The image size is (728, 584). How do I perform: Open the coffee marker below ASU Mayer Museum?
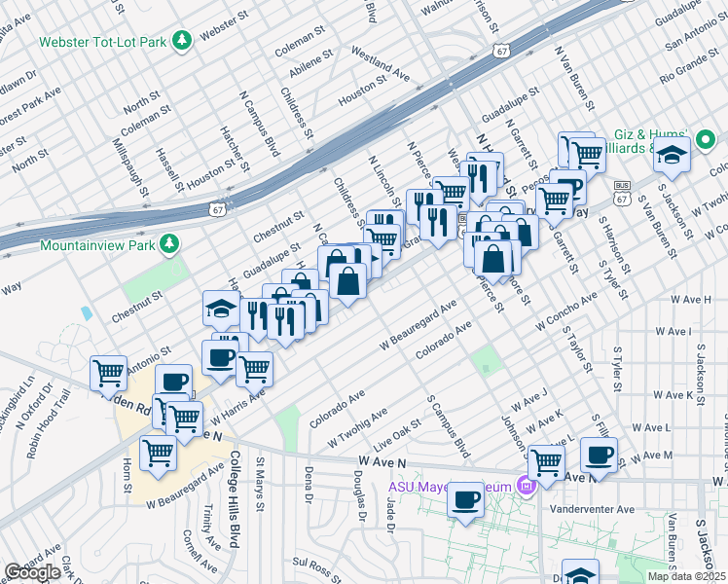[466, 499]
